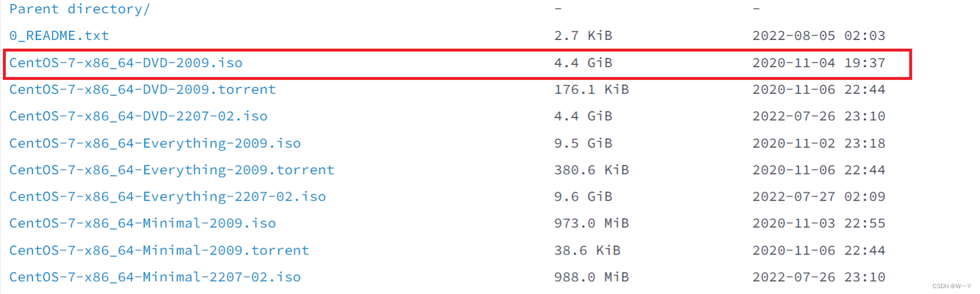Click the 973.0 MiB size value
Screen dimensions: 980x294
(591, 223)
